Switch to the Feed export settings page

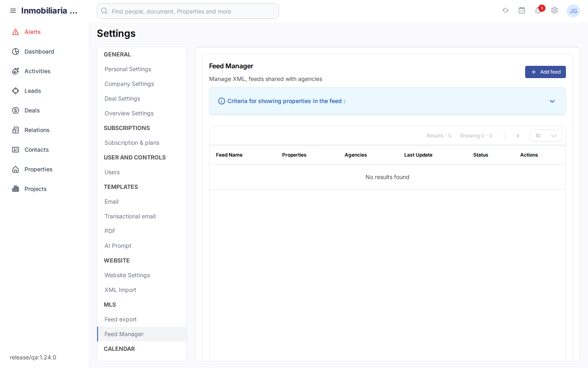120,319
